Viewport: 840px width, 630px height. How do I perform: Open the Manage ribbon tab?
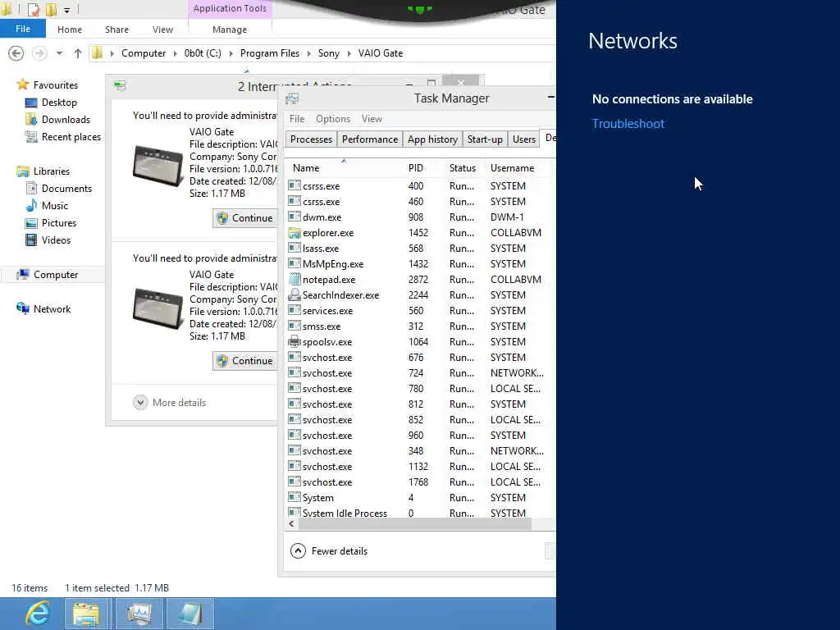tap(230, 30)
